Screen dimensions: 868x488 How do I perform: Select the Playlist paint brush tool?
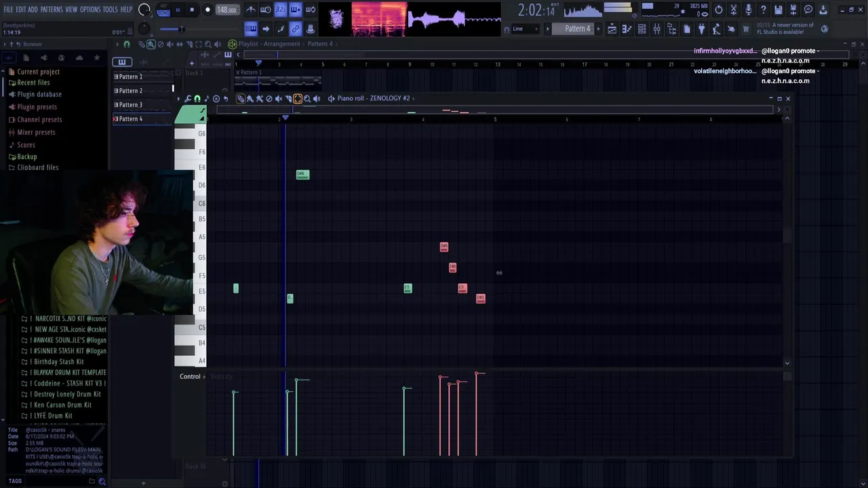click(x=151, y=44)
